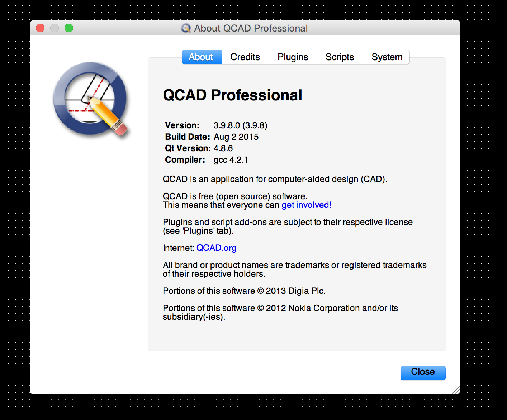Click the compiler value 'gcc 4.2.1'
Image resolution: width=507 pixels, height=420 pixels.
pos(231,160)
